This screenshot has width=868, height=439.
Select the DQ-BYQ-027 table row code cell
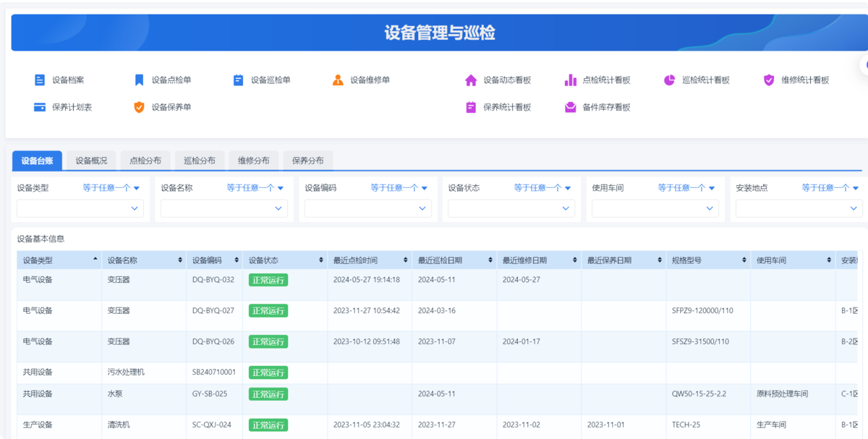point(213,311)
